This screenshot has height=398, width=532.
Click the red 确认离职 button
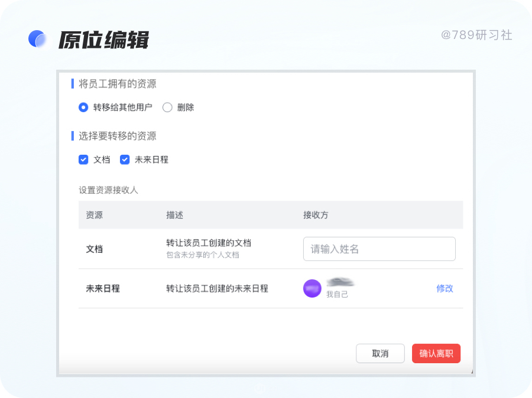pos(436,354)
